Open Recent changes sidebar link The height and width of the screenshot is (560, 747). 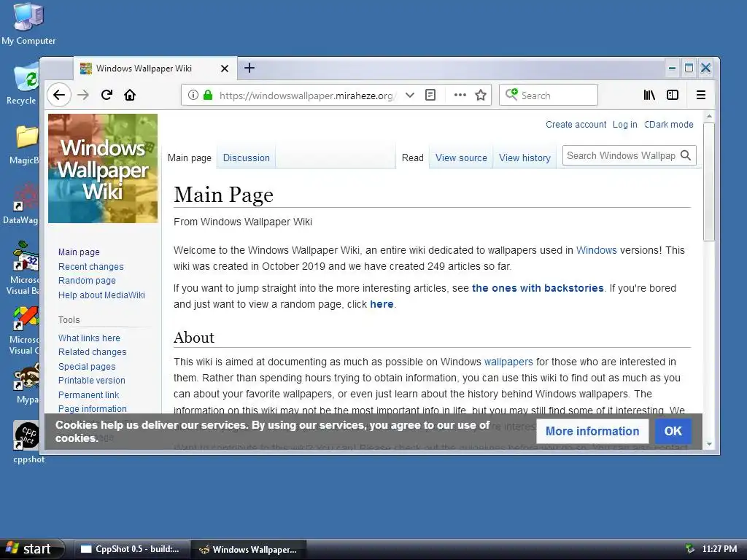[91, 267]
